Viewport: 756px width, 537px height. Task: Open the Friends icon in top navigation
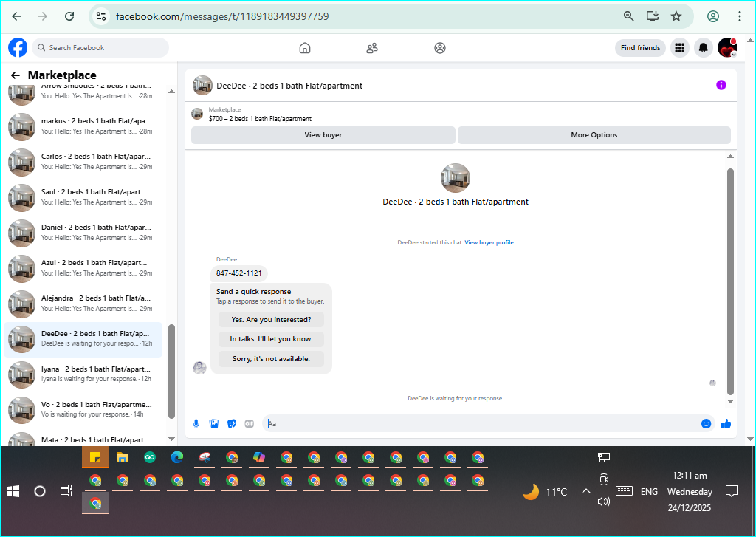tap(372, 48)
